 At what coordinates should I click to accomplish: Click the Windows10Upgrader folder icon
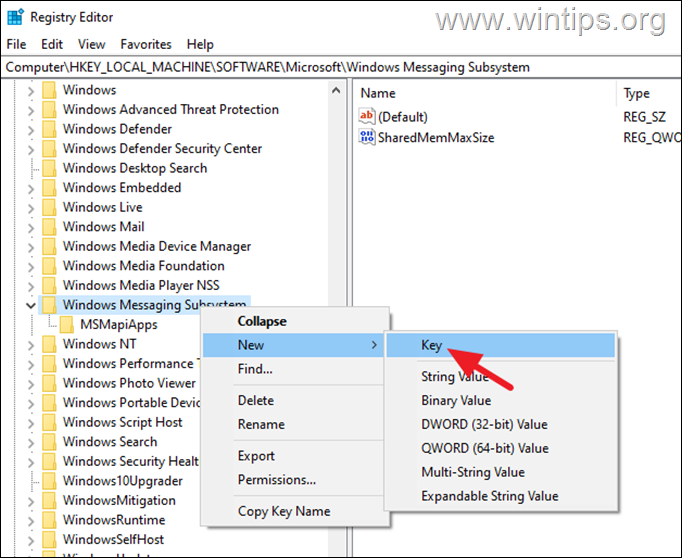[x=49, y=481]
